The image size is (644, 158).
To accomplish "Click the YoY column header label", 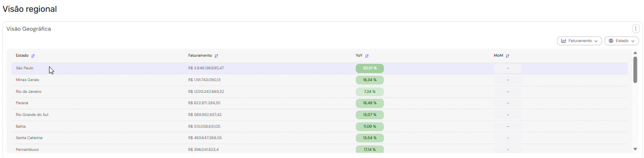I will pyautogui.click(x=359, y=55).
